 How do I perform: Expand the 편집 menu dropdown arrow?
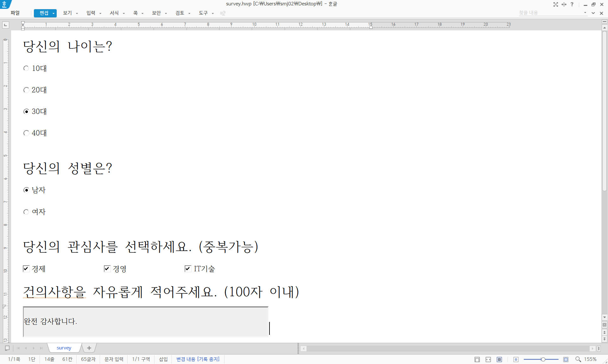pyautogui.click(x=54, y=13)
